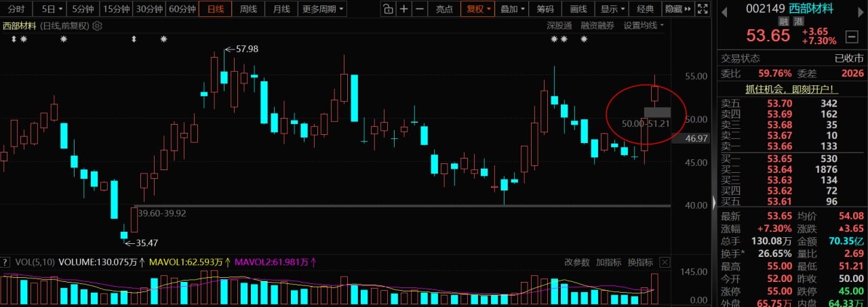The height and width of the screenshot is (307, 868).
Task: Click the minus box icon beside +7.30%
Action: [x=850, y=35]
